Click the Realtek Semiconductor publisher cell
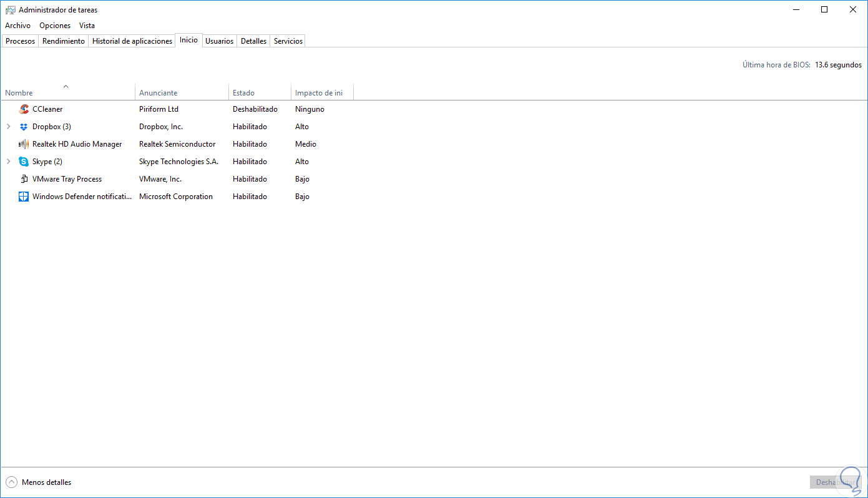 [177, 144]
